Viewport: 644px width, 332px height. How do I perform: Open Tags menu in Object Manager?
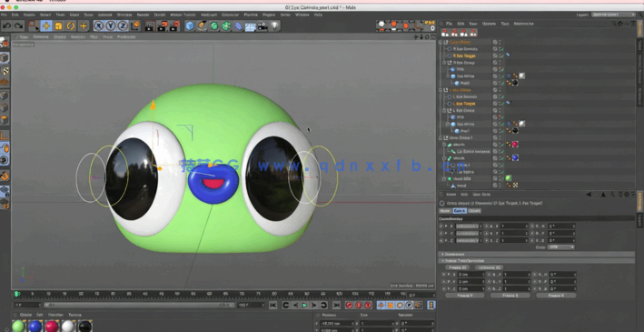click(505, 24)
